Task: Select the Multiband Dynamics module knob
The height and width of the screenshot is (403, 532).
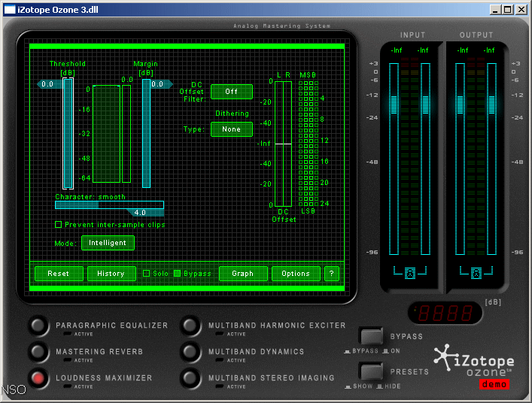Action: tap(190, 351)
